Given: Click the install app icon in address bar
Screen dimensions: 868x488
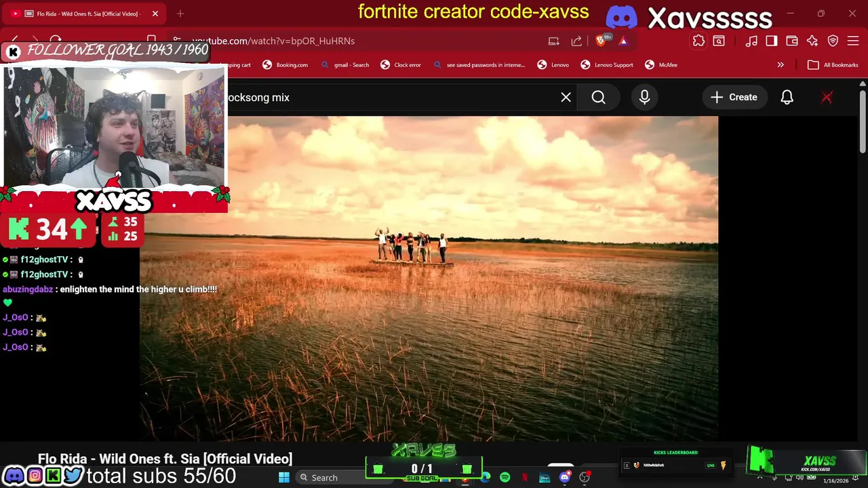Looking at the screenshot, I should click(x=554, y=41).
